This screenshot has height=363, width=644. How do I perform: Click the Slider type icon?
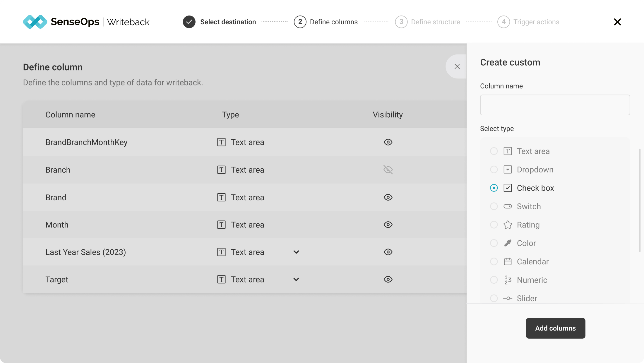(508, 298)
